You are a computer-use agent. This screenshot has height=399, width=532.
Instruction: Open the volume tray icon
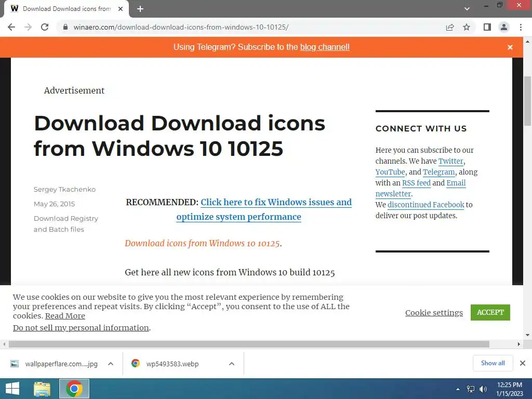(483, 389)
